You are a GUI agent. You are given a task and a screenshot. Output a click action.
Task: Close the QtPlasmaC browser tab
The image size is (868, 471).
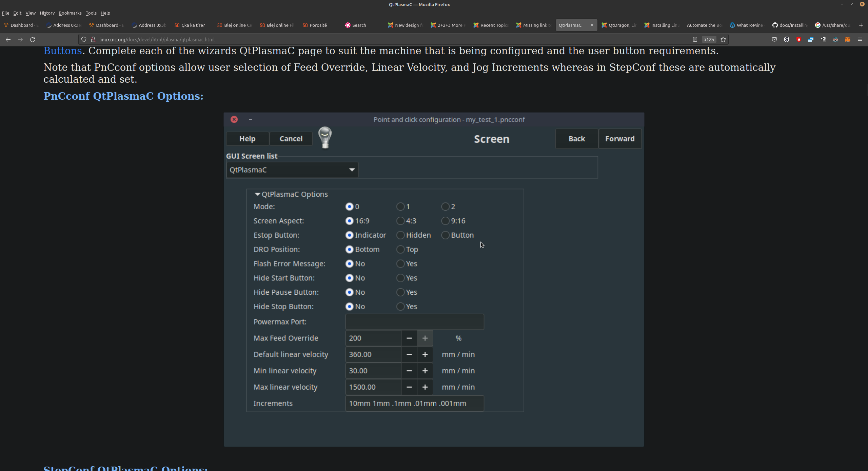592,25
